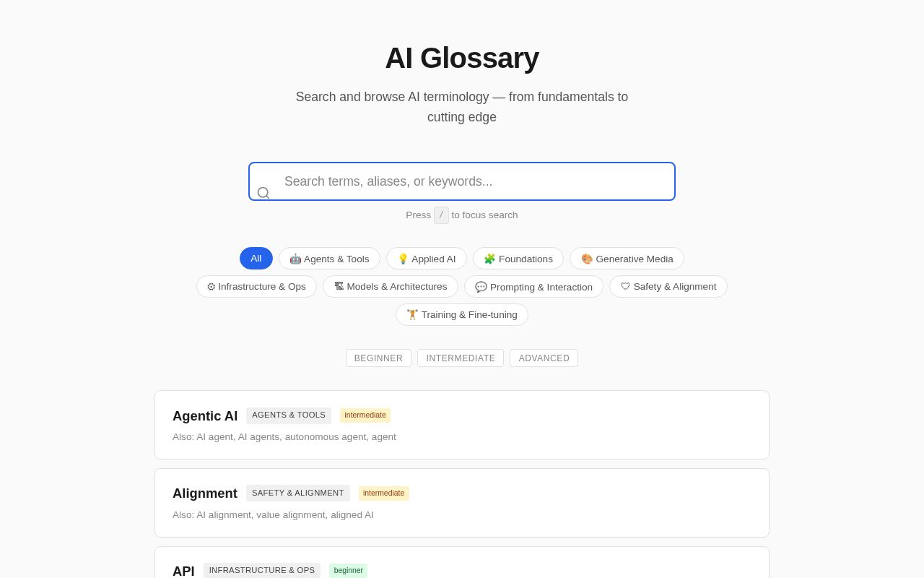Click the beginner badge on API
This screenshot has width=924, height=578.
(349, 571)
